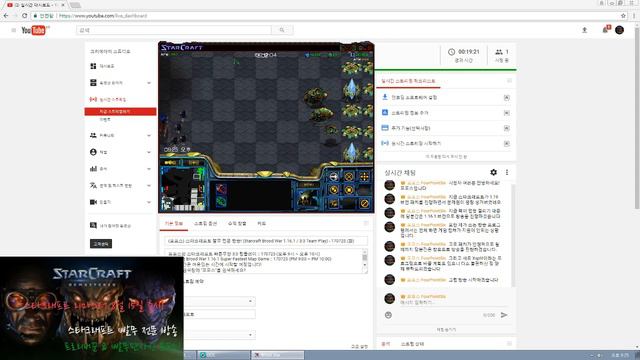
Task: Click the Help and feedback button
Action: pyautogui.click(x=101, y=244)
